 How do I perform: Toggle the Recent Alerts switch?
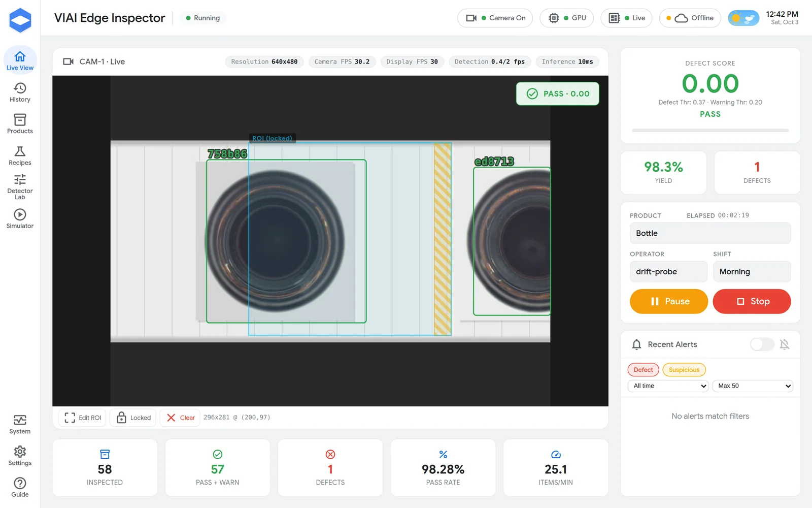click(762, 344)
